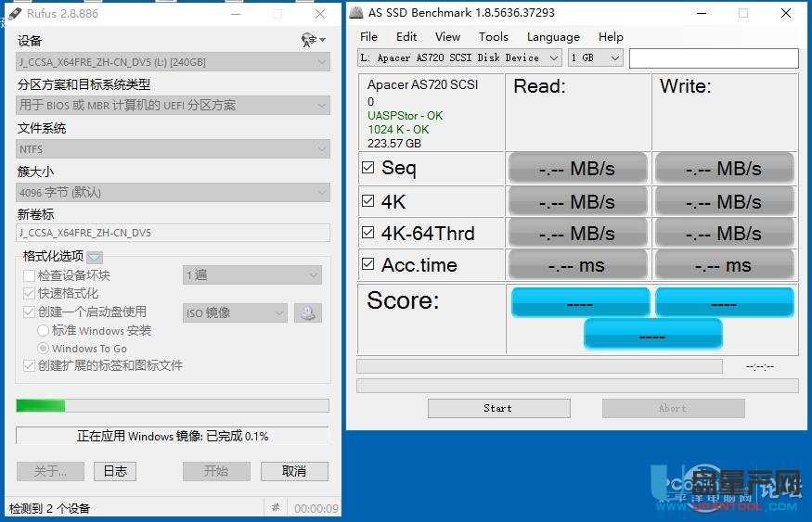Click the lower AS SSD progress bar
Viewport: 812px width, 522px height.
(x=577, y=386)
